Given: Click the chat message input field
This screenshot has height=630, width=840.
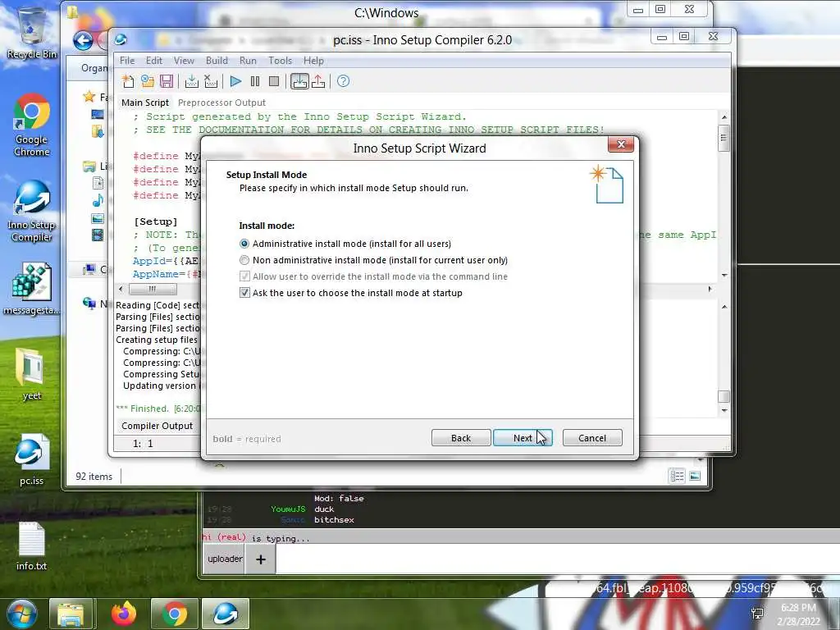Looking at the screenshot, I should [557, 559].
